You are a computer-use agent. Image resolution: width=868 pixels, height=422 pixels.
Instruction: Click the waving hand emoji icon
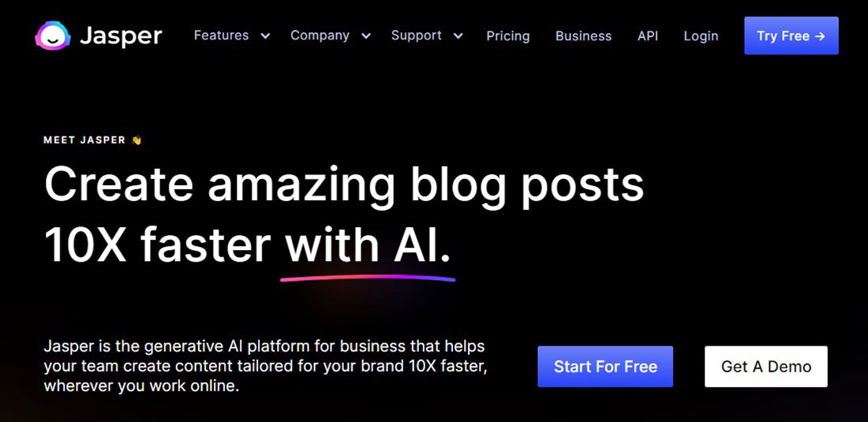137,140
